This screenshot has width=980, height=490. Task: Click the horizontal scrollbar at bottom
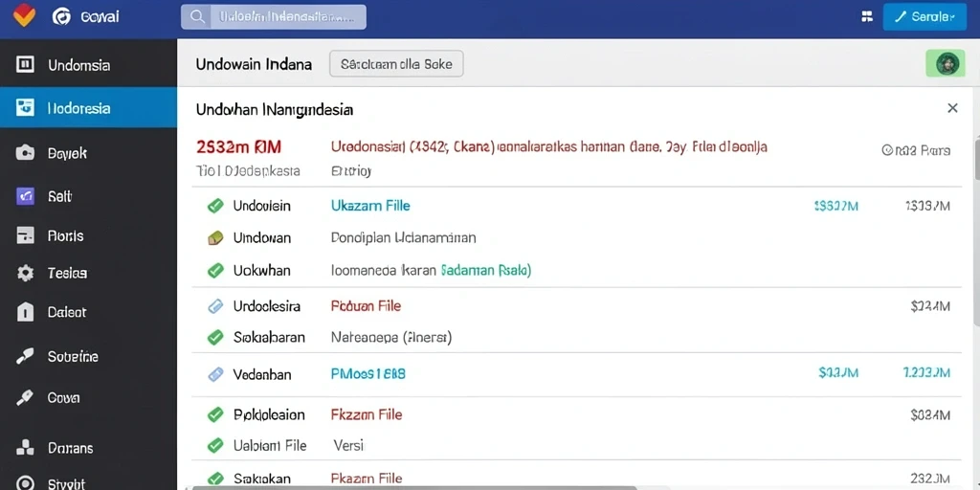click(415, 487)
